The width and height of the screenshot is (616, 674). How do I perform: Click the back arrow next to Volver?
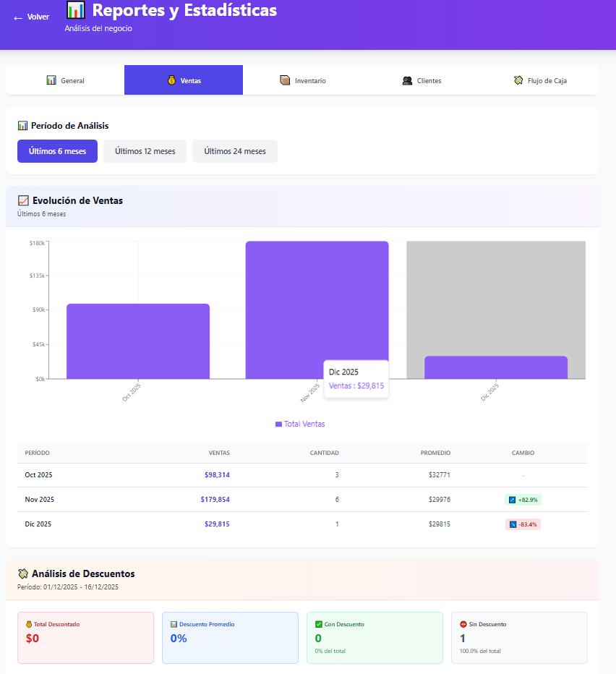(18, 17)
